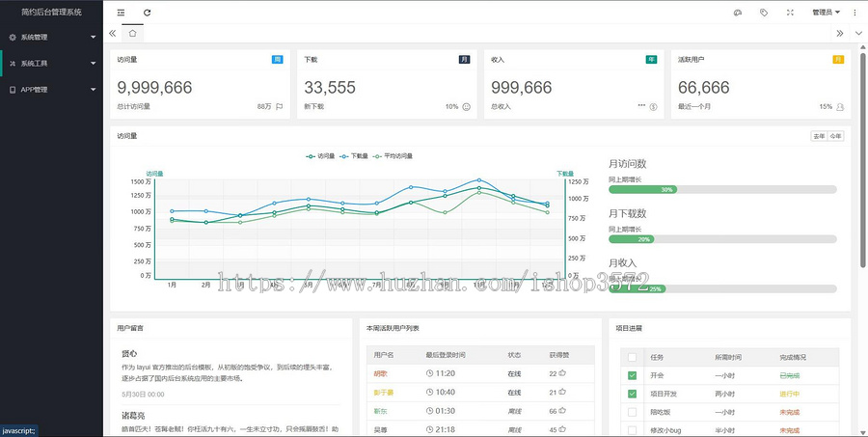Click the 月 badge on the 活跃用户 card
The image size is (868, 437).
pos(838,59)
